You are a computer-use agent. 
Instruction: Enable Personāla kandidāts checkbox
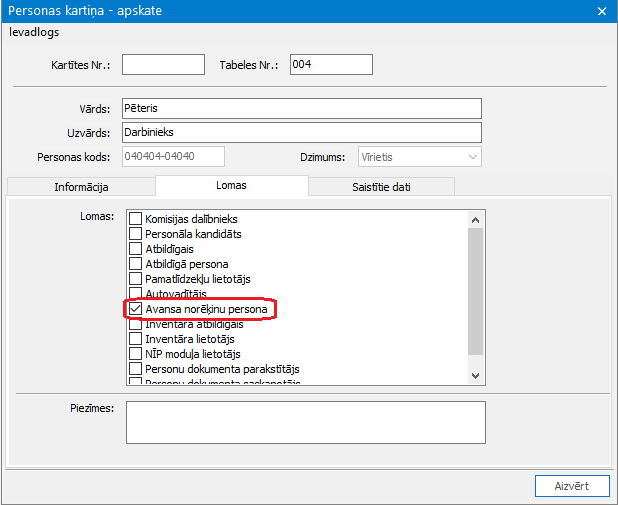coord(136,234)
